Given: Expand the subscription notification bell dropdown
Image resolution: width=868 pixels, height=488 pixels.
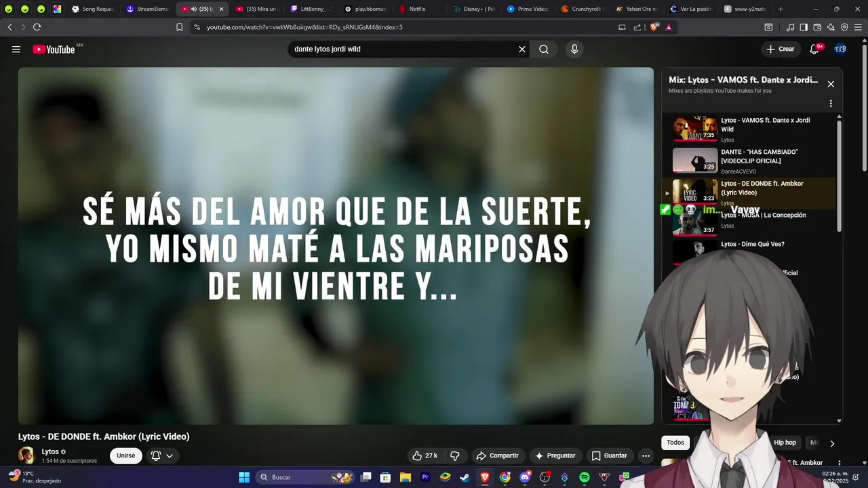Looking at the screenshot, I should pyautogui.click(x=162, y=455).
